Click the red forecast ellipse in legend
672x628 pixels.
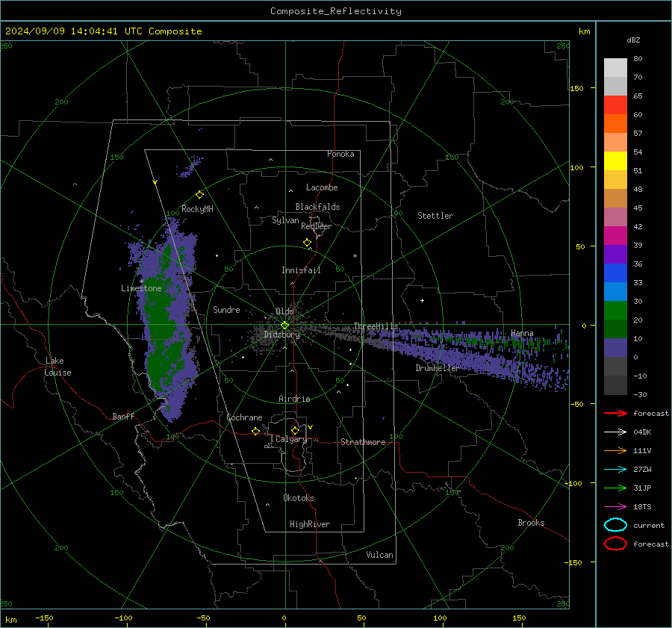pyautogui.click(x=615, y=544)
